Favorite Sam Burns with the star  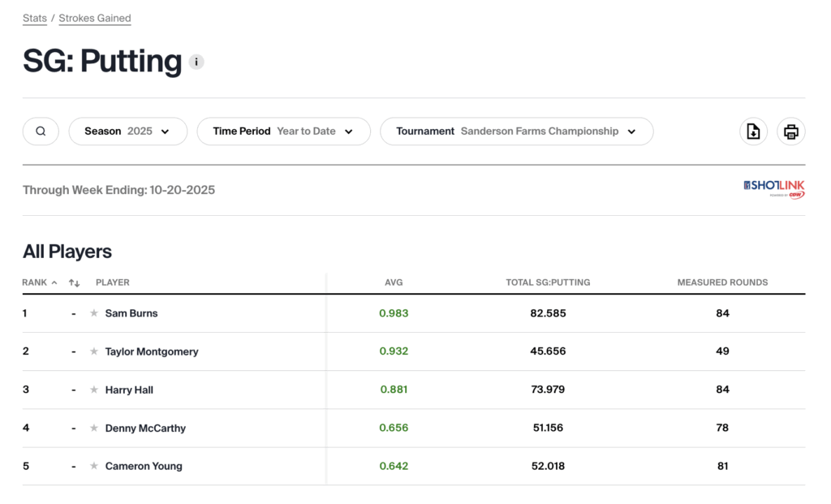click(94, 313)
